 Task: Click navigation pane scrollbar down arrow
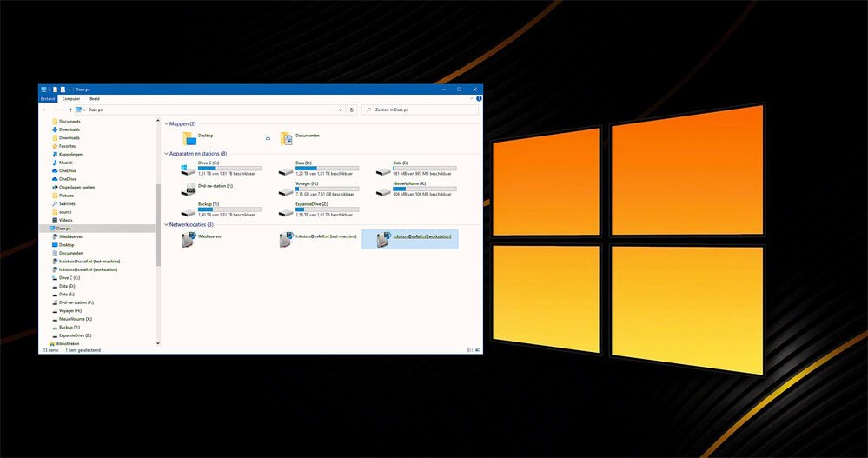click(158, 343)
